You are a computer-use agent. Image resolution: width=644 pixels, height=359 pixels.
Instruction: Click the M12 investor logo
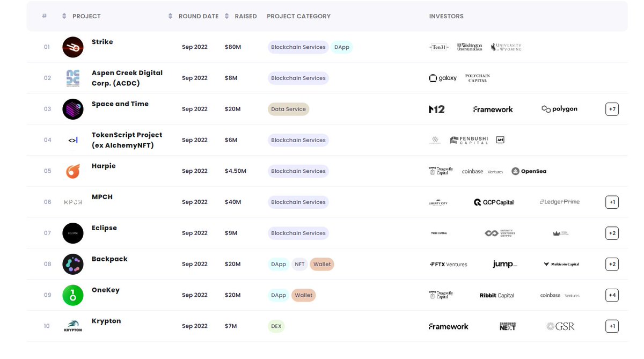(x=437, y=109)
